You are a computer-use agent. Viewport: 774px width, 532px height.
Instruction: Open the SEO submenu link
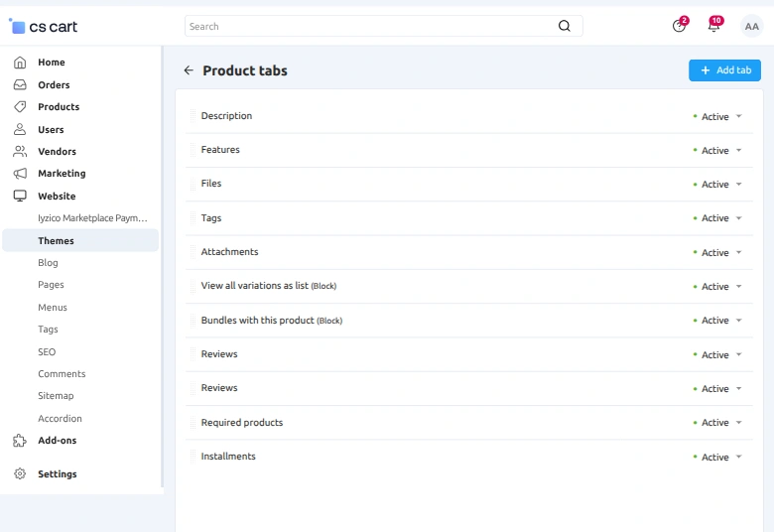coord(47,351)
